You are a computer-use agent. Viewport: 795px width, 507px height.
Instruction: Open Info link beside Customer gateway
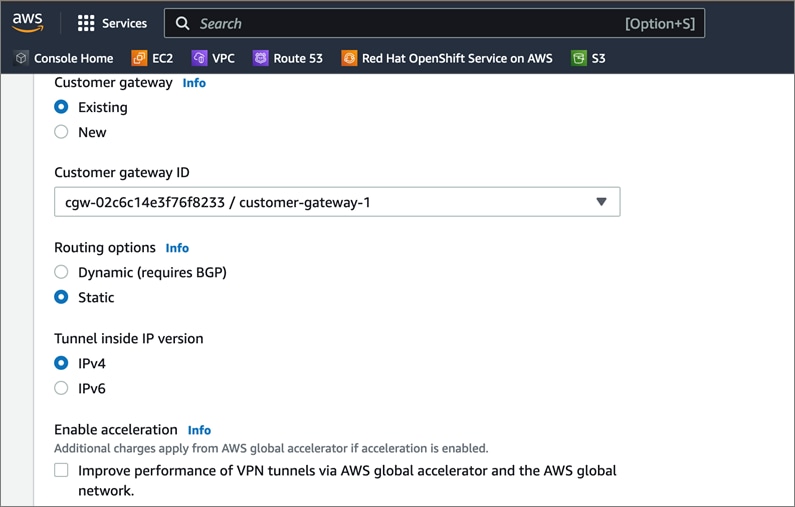coord(194,83)
